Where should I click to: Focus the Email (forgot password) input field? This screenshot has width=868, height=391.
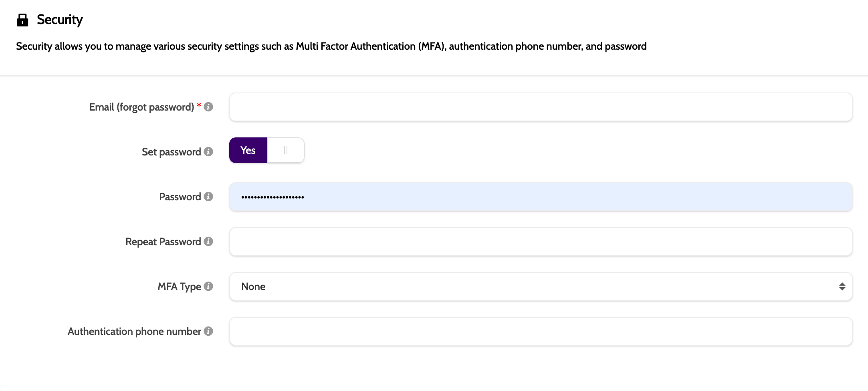pyautogui.click(x=540, y=107)
